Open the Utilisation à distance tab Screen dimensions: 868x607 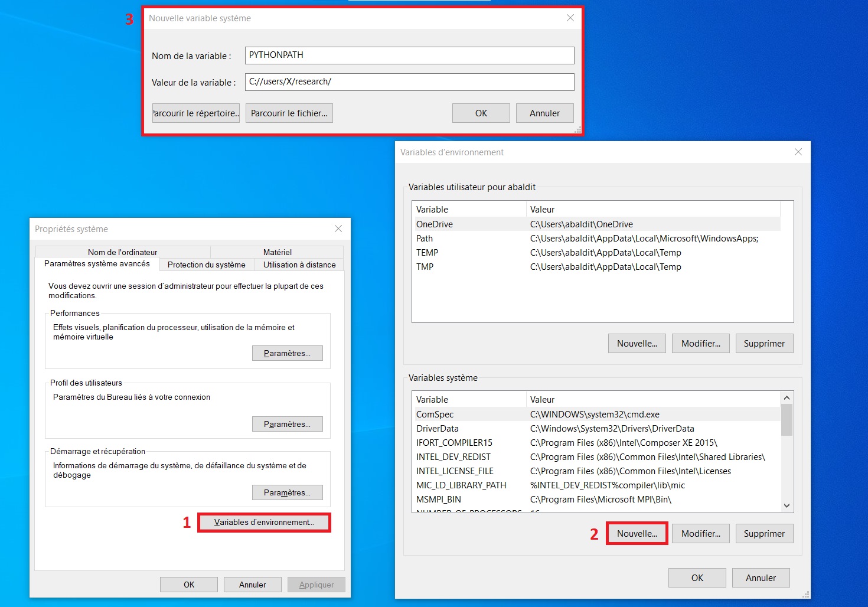coord(299,265)
